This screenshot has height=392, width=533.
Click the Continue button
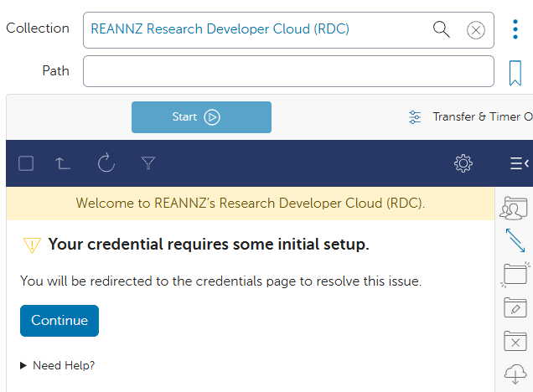(60, 321)
